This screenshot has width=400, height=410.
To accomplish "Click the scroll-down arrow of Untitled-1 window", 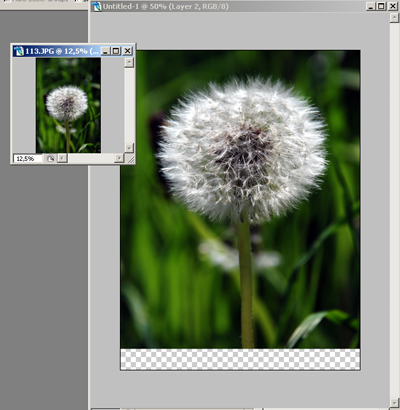I will [394, 401].
